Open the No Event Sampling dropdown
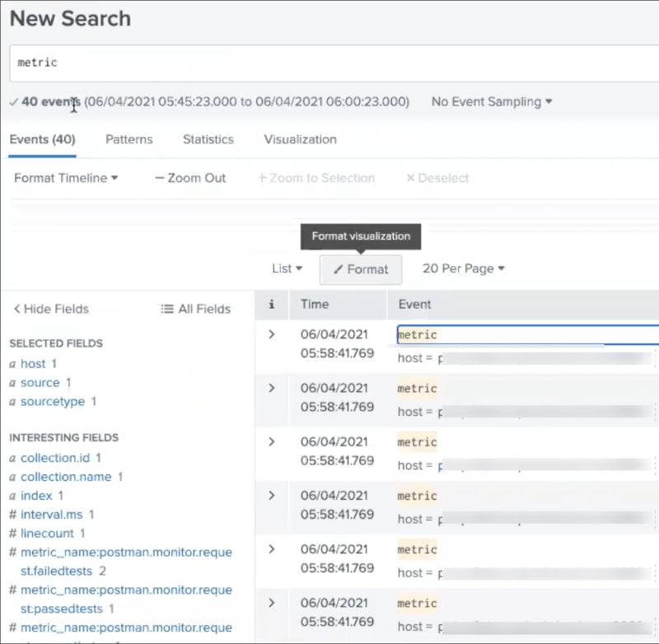This screenshot has width=659, height=644. click(491, 101)
